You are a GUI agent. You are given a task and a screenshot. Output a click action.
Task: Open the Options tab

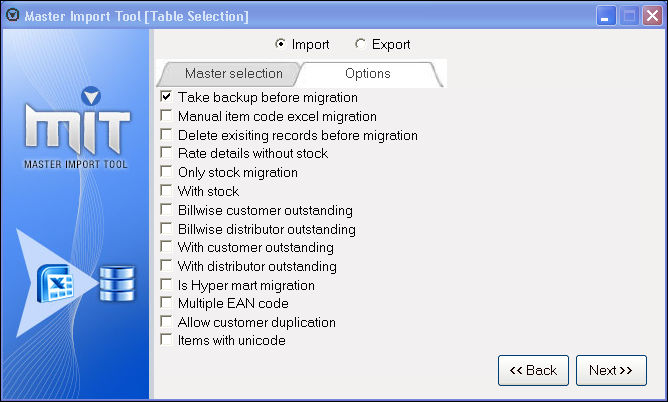(367, 74)
